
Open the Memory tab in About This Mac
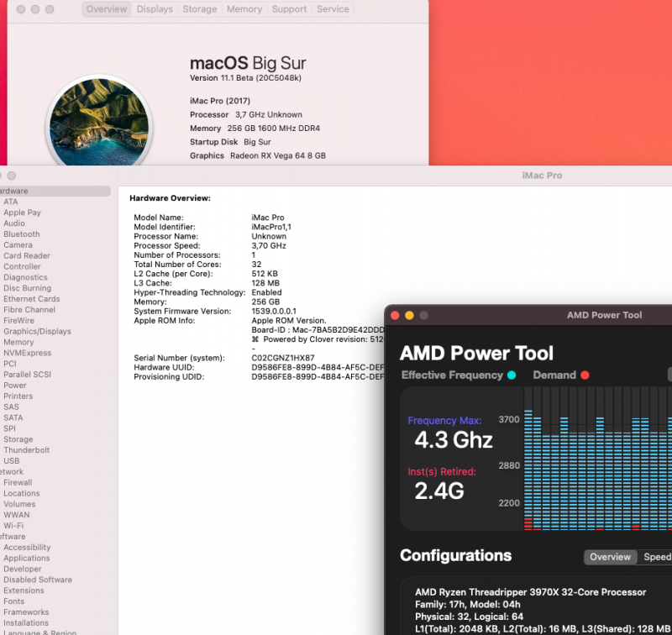click(x=244, y=9)
